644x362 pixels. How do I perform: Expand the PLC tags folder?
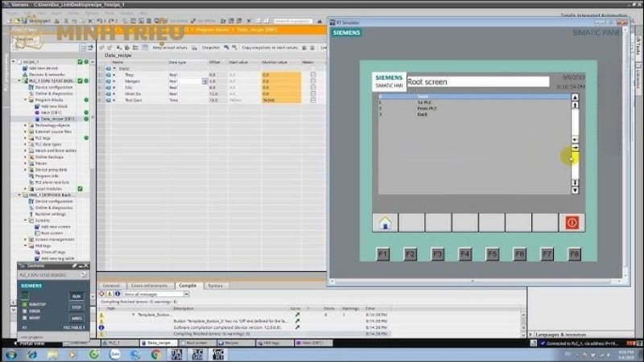click(x=25, y=138)
